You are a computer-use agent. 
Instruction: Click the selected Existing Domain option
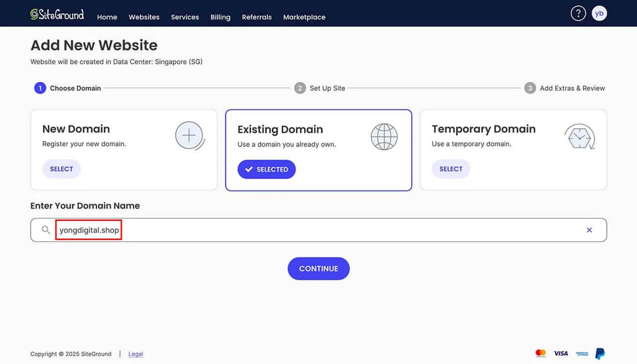click(266, 169)
